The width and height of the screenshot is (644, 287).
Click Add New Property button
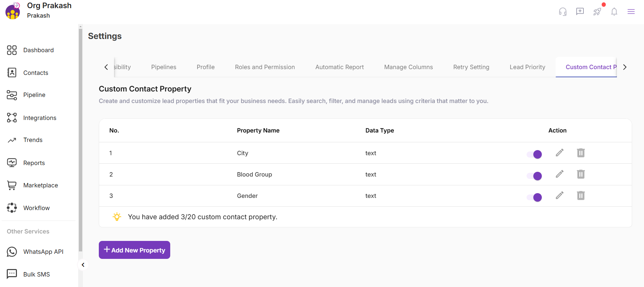134,250
